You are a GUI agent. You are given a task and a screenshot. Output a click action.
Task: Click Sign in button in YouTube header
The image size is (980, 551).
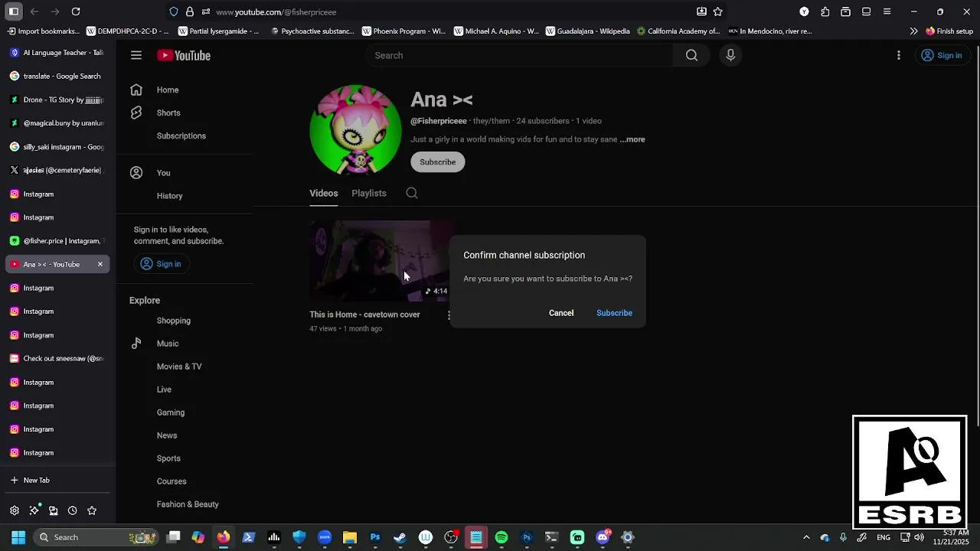tap(942, 55)
